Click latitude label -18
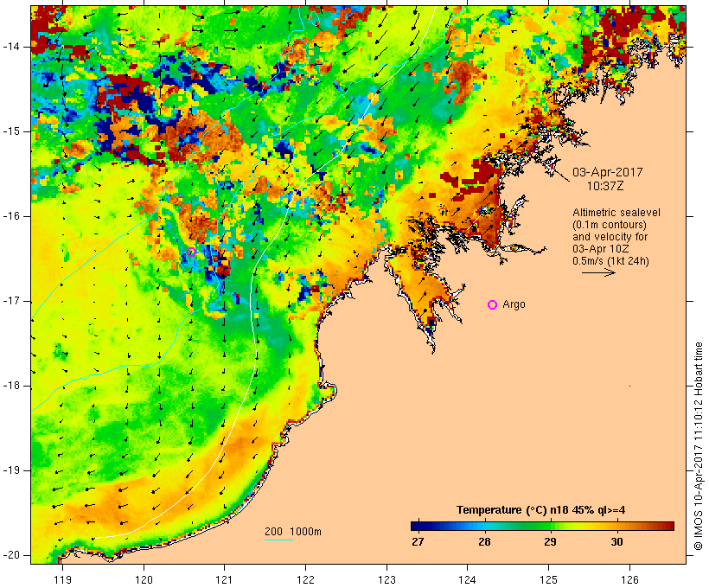This screenshot has width=709, height=588. tap(11, 386)
